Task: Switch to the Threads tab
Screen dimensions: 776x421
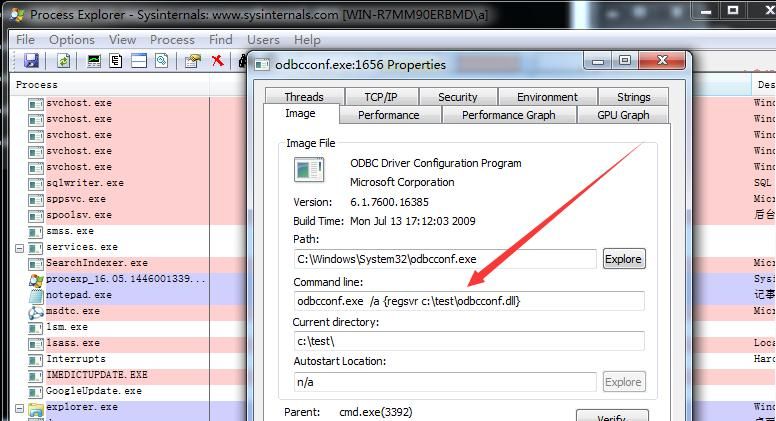Action: click(304, 96)
